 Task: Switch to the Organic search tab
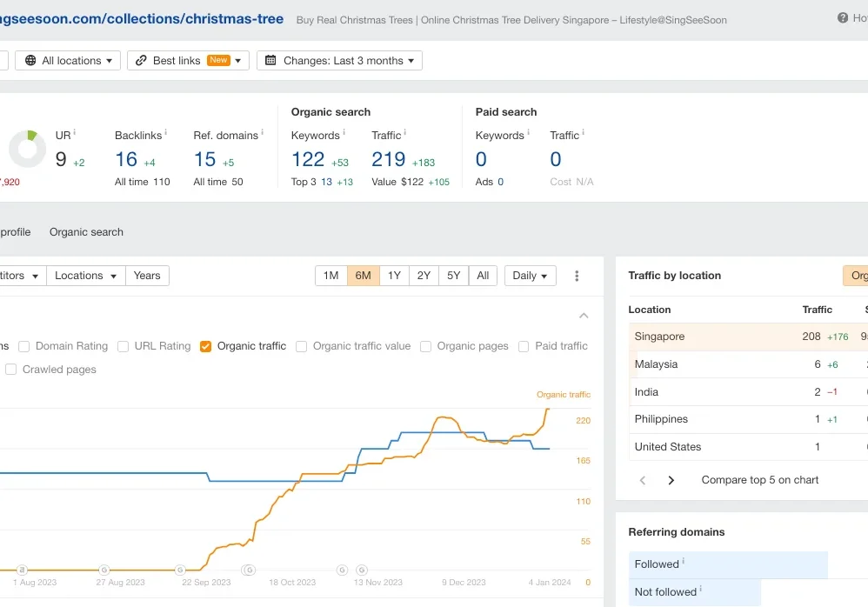coord(86,232)
